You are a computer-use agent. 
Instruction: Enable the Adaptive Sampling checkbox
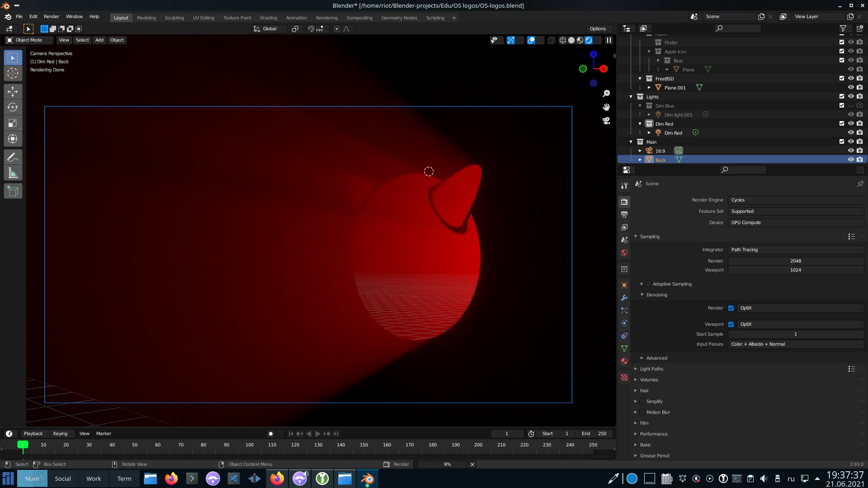649,284
